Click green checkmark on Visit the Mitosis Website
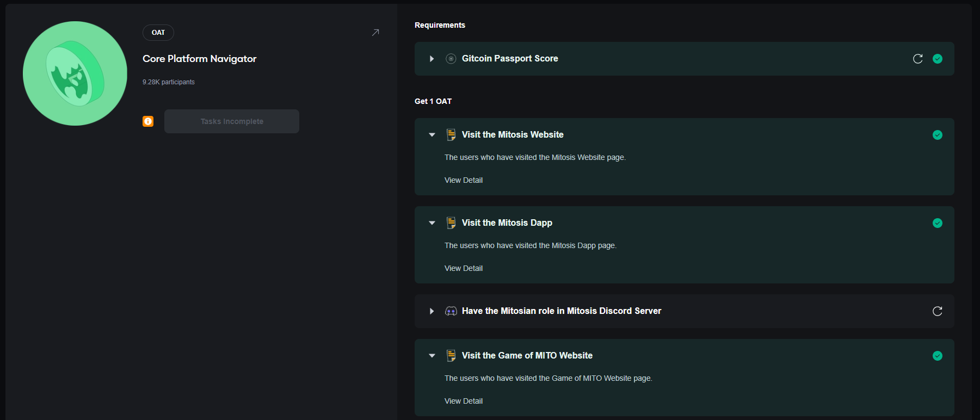 938,135
